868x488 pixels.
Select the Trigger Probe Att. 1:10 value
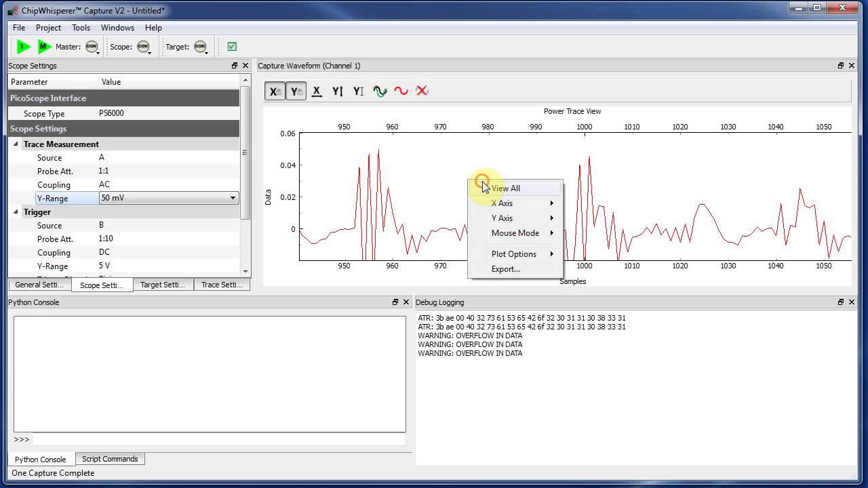[106, 239]
